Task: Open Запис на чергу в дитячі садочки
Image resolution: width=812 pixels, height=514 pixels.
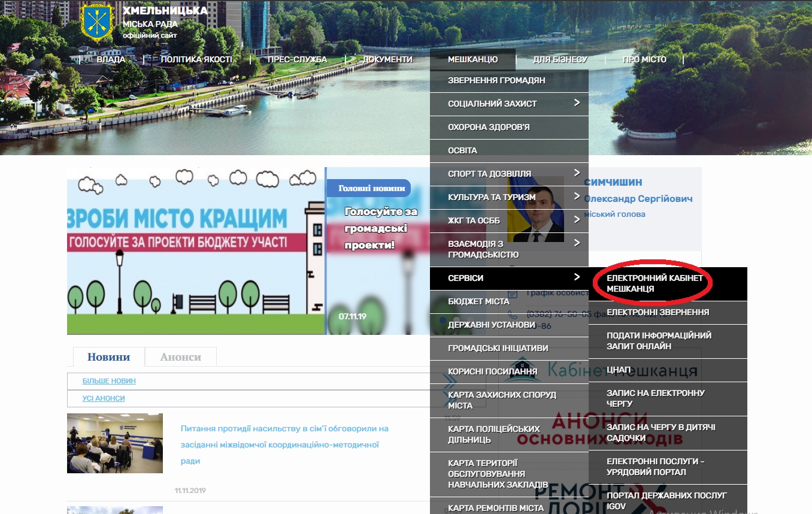Action: click(660, 433)
